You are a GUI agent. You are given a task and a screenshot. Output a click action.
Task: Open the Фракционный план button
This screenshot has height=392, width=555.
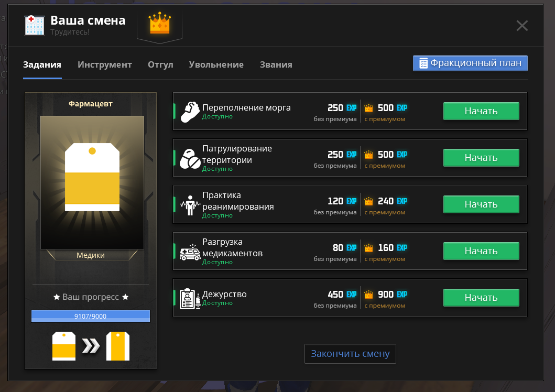pyautogui.click(x=470, y=63)
